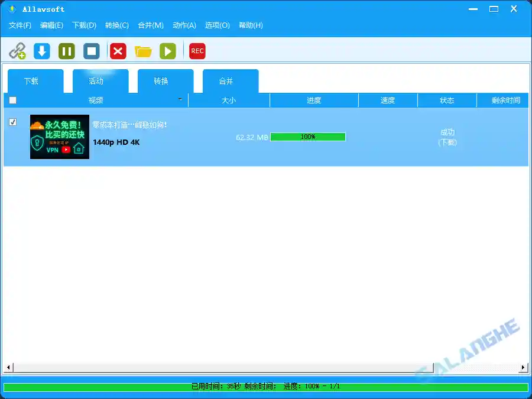Open the 视频 column dropdown arrow
Image resolution: width=532 pixels, height=399 pixels.
coord(181,100)
